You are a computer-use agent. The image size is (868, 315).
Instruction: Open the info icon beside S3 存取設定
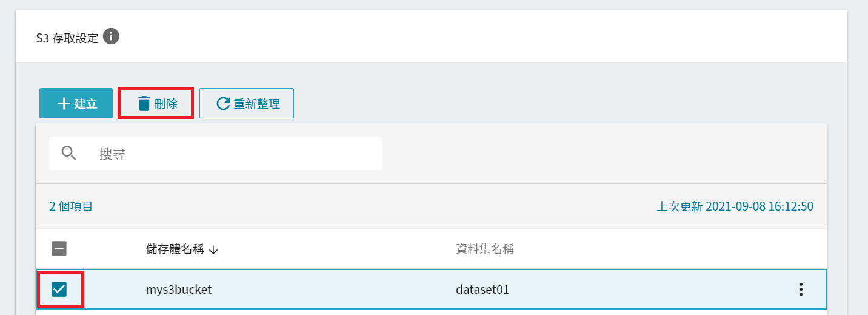pos(111,36)
